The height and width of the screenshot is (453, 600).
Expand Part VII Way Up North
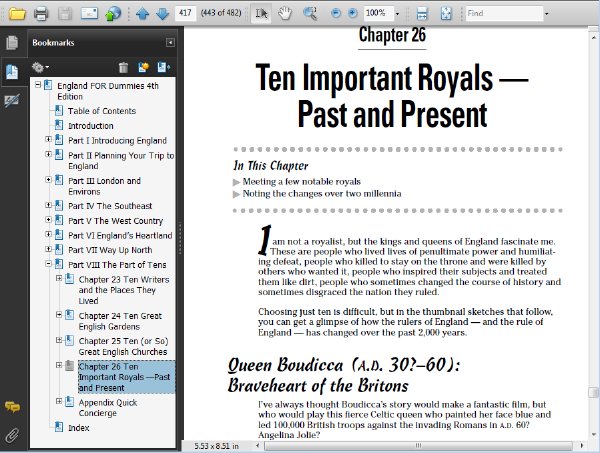pos(48,249)
